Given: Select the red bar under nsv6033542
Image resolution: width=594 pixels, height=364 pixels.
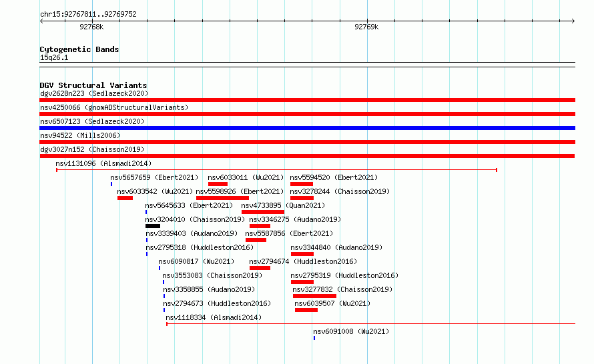Looking at the screenshot, I should [125, 198].
